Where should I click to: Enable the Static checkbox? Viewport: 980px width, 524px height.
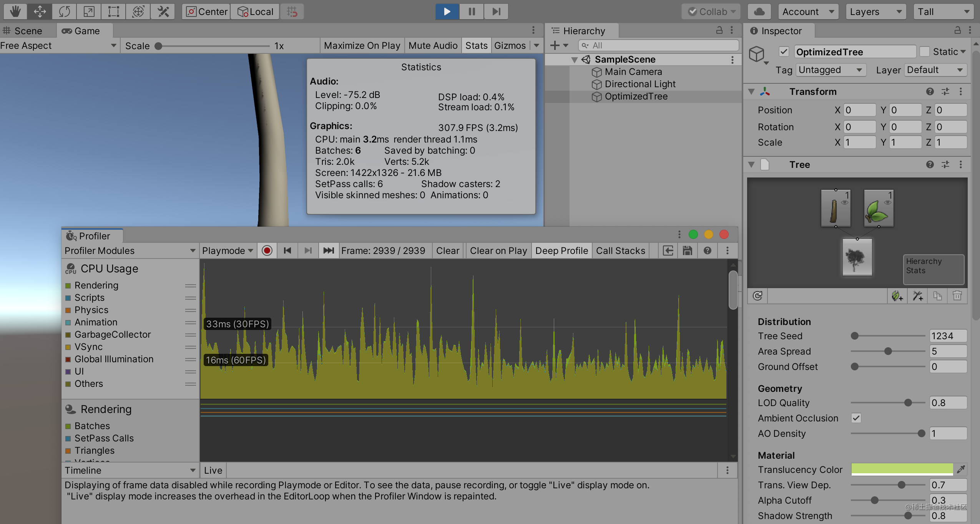[925, 51]
